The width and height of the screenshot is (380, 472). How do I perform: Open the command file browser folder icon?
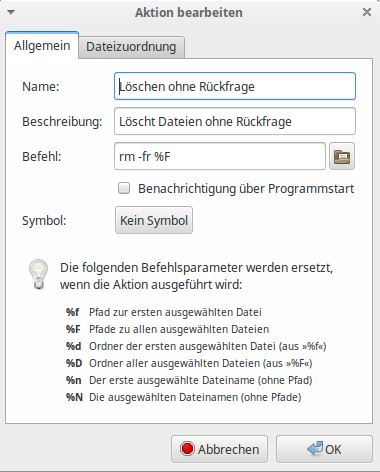click(x=342, y=156)
